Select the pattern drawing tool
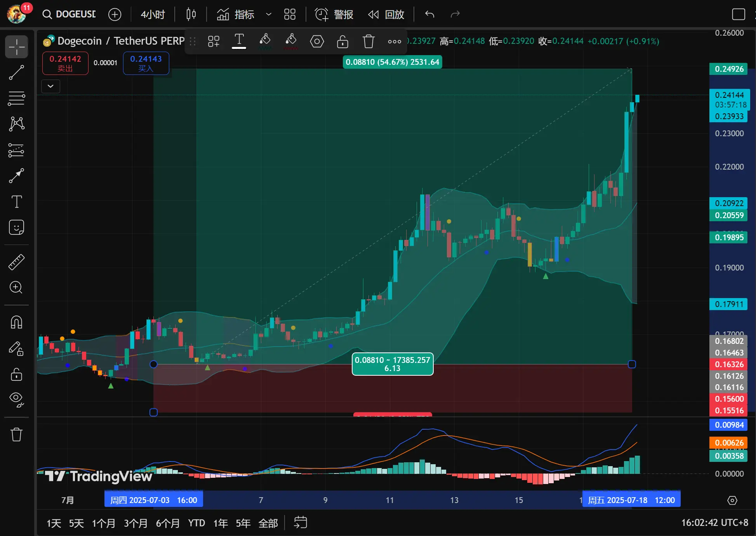 (x=17, y=124)
